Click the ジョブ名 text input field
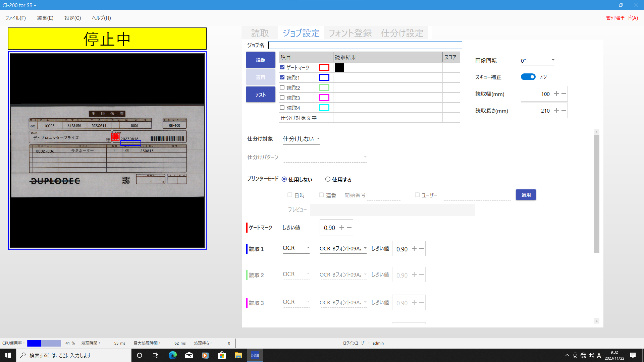 365,45
